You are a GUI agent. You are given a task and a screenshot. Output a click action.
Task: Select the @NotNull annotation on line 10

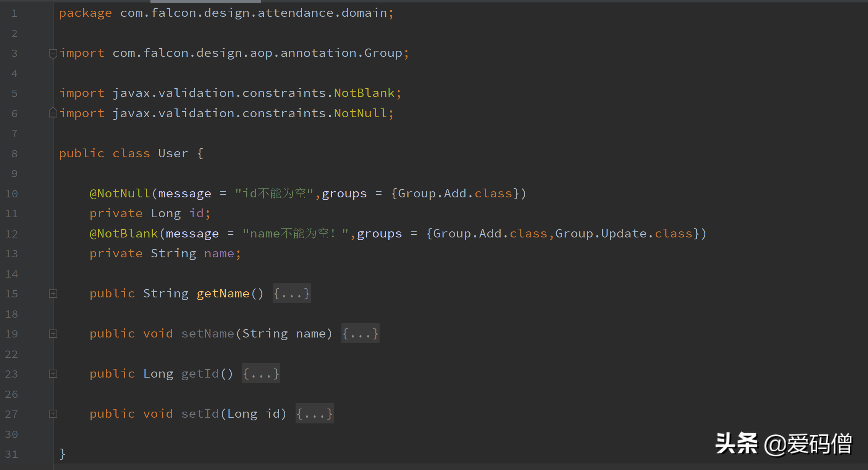pos(120,194)
